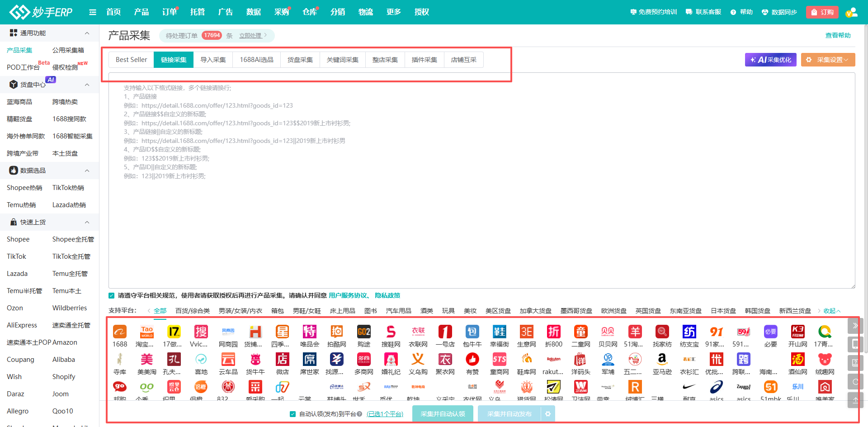Click the 微店 platform icon
Viewport: 868px width, 427px height.
283,360
